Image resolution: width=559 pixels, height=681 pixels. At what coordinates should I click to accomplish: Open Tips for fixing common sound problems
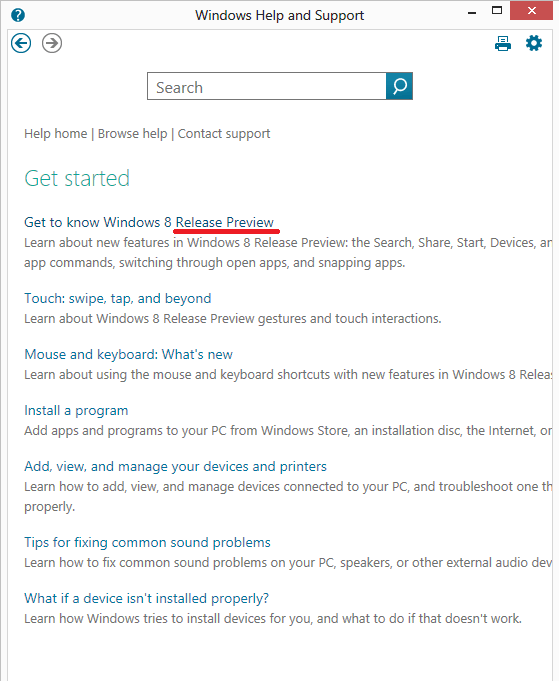(147, 542)
